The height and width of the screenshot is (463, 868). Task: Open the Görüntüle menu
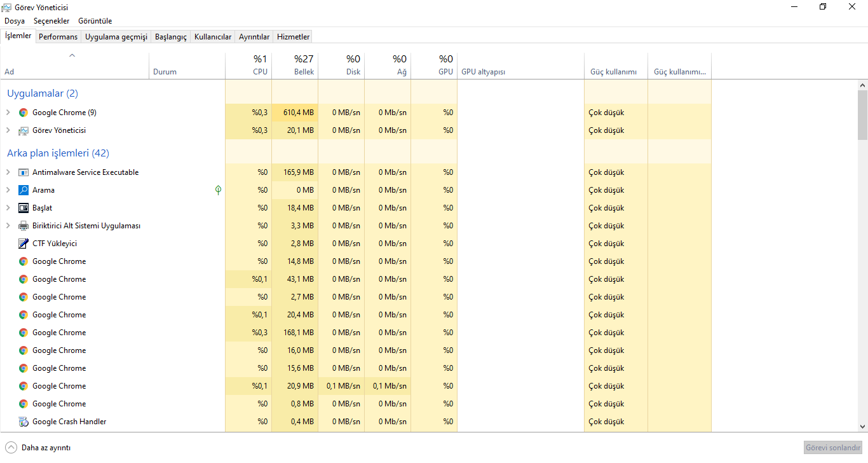point(95,21)
